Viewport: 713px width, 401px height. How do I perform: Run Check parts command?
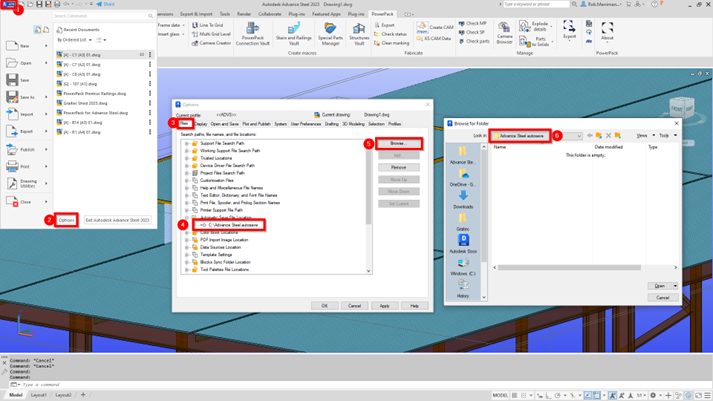[474, 41]
